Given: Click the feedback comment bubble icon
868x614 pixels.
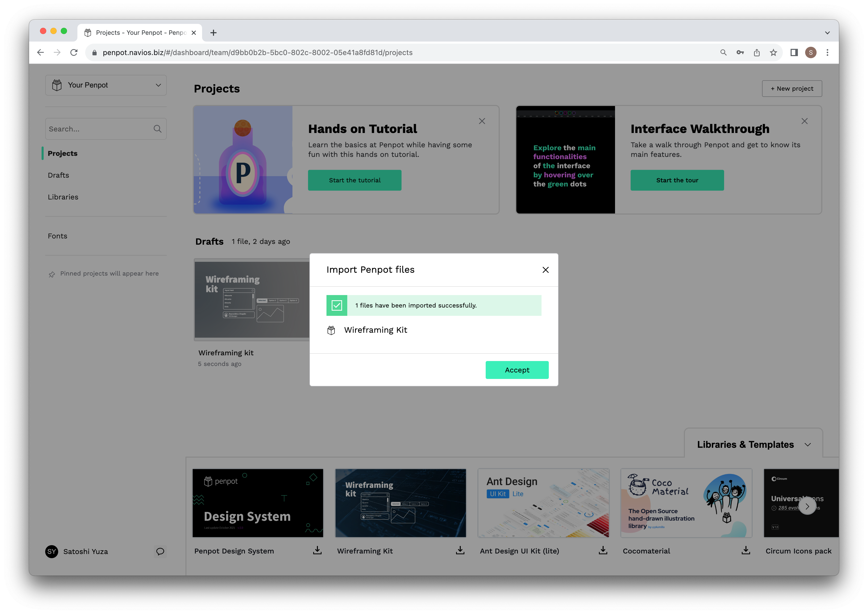Looking at the screenshot, I should (160, 551).
